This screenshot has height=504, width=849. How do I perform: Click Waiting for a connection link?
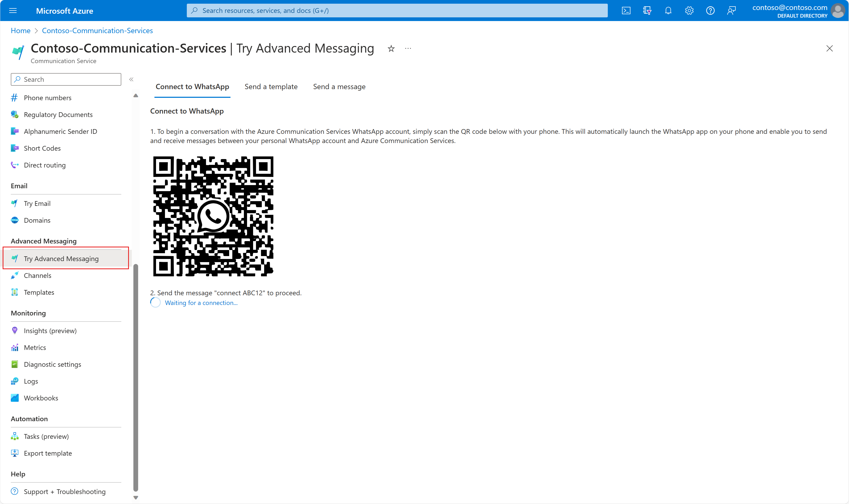click(200, 302)
